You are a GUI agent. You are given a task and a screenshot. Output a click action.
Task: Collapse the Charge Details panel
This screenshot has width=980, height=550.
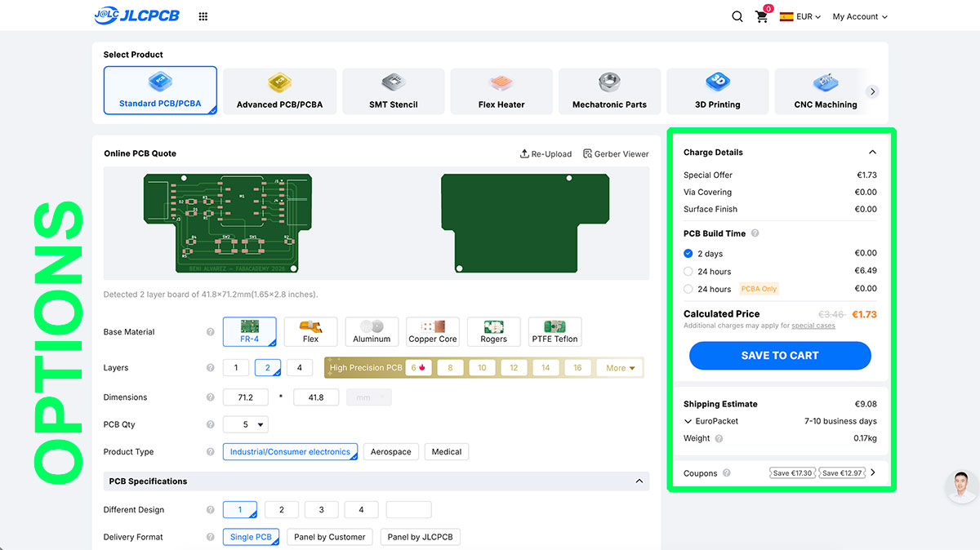[x=872, y=153]
